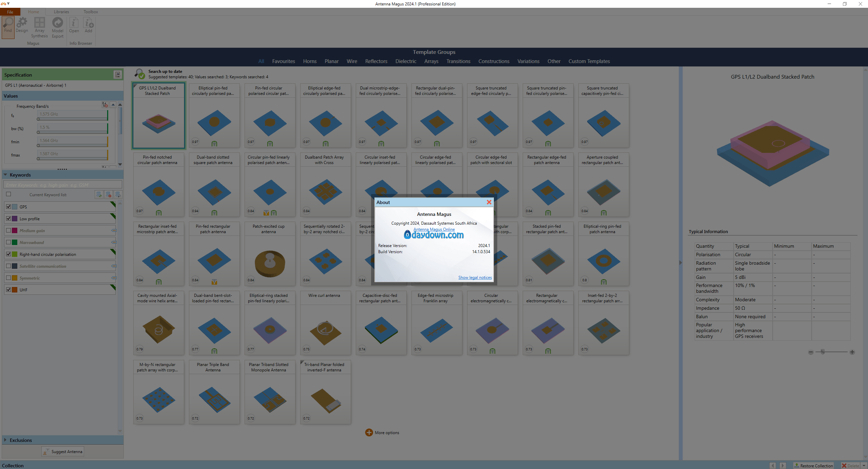Select the Planar template group

[x=331, y=61]
